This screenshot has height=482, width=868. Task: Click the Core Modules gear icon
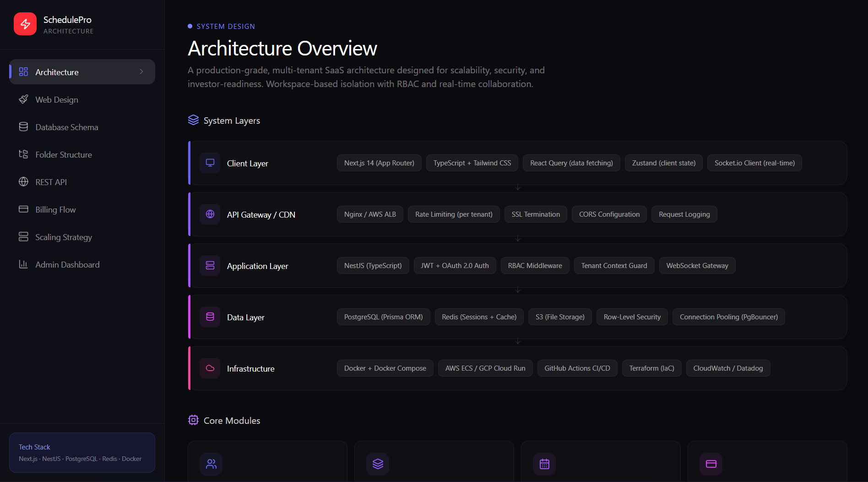pyautogui.click(x=193, y=420)
